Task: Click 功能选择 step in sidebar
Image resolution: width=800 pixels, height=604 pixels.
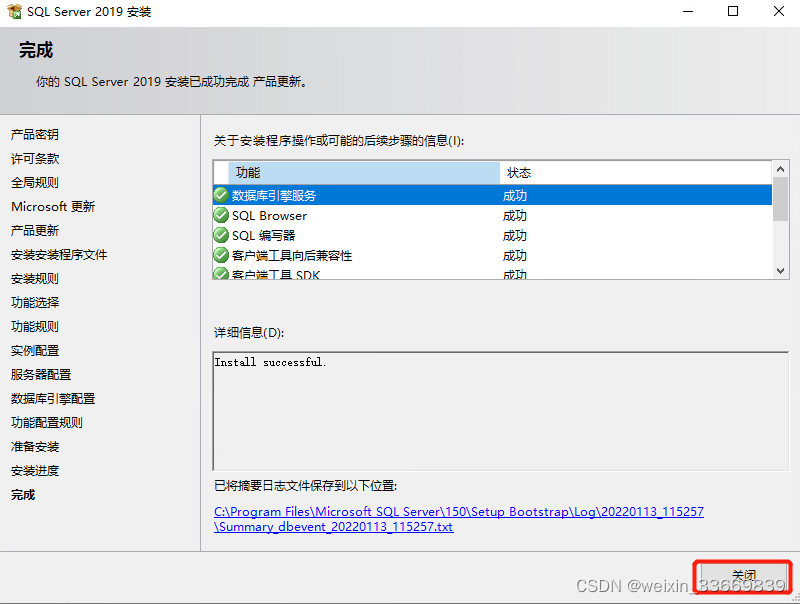Action: coord(35,302)
